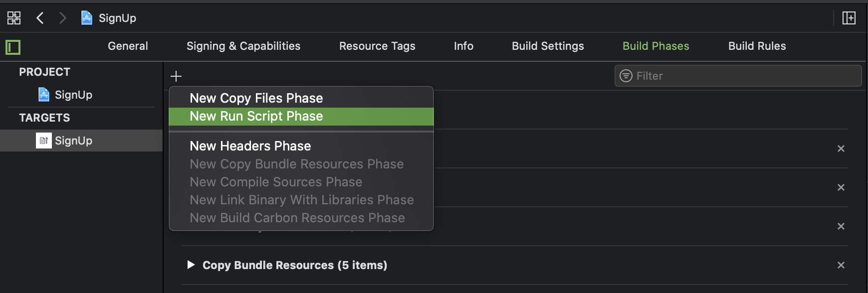Image resolution: width=868 pixels, height=293 pixels.
Task: Open the Resource Tags tab
Action: [x=377, y=46]
